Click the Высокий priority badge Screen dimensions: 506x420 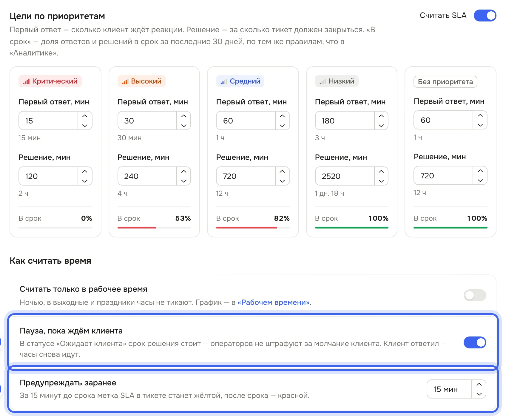click(142, 81)
